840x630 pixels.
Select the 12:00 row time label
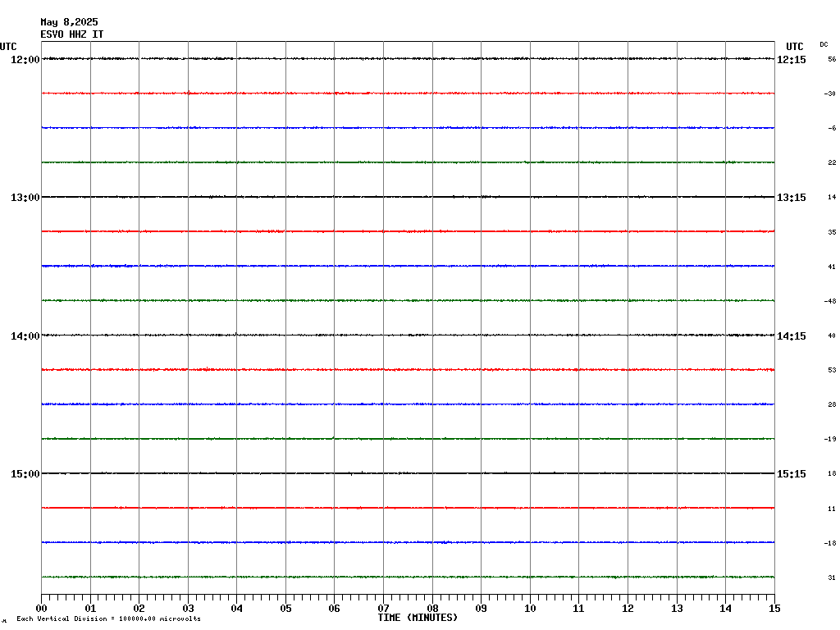[25, 59]
